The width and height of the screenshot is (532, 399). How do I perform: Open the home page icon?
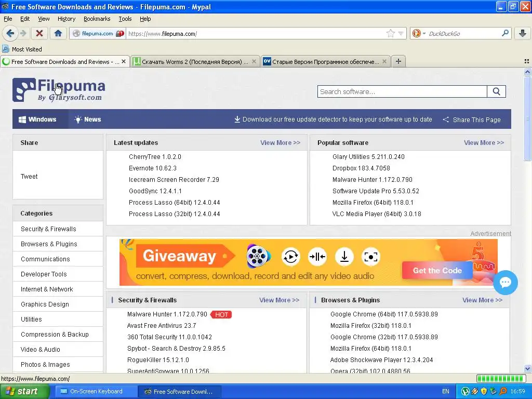point(58,33)
